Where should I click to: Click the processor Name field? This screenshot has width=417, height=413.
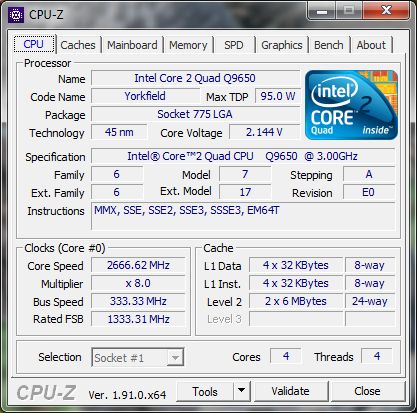pos(195,78)
